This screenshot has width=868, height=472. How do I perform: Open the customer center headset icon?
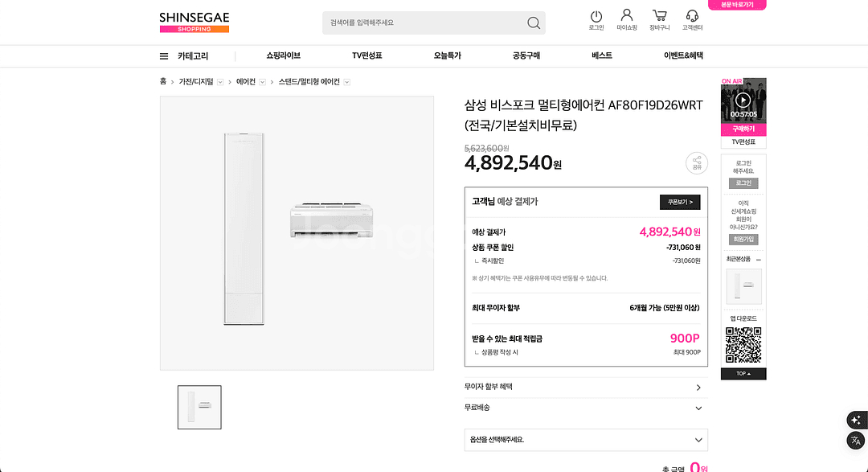(x=692, y=16)
